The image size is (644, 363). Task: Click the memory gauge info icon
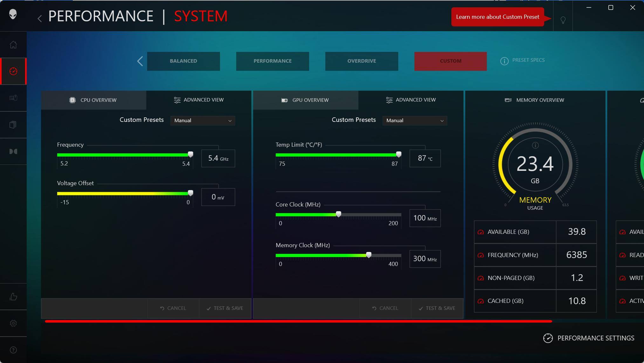coord(535,145)
